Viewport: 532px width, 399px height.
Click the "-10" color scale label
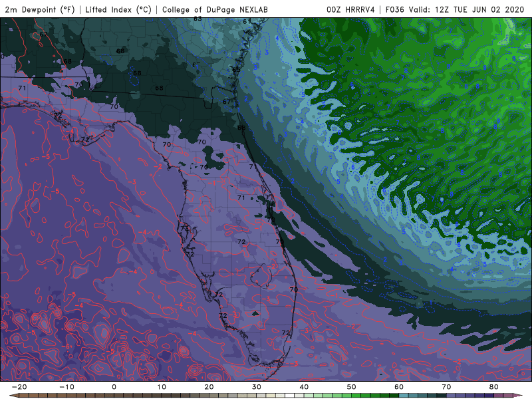pyautogui.click(x=66, y=387)
